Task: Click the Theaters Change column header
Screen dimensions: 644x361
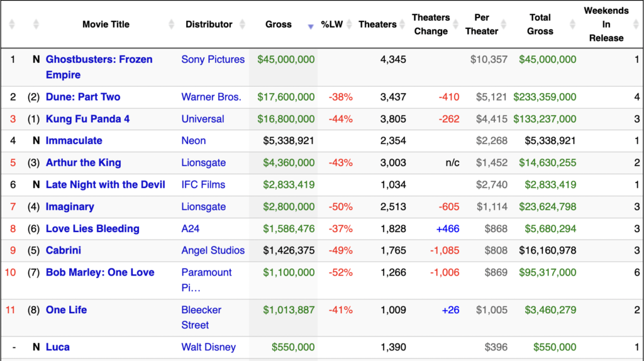Action: (431, 25)
